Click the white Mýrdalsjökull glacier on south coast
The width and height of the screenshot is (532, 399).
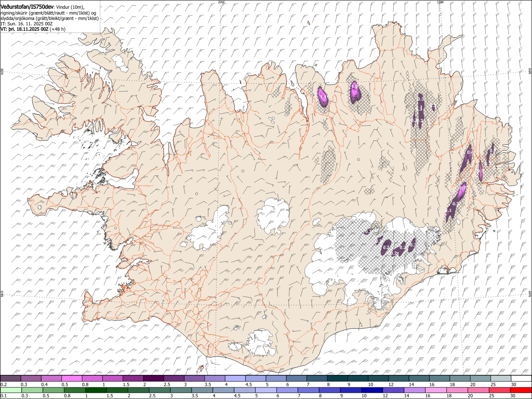coord(261,342)
